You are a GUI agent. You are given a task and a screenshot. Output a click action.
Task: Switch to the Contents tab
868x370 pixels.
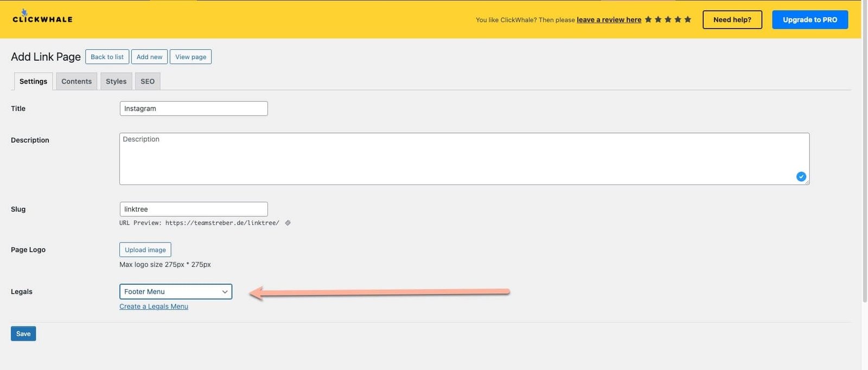click(x=76, y=81)
